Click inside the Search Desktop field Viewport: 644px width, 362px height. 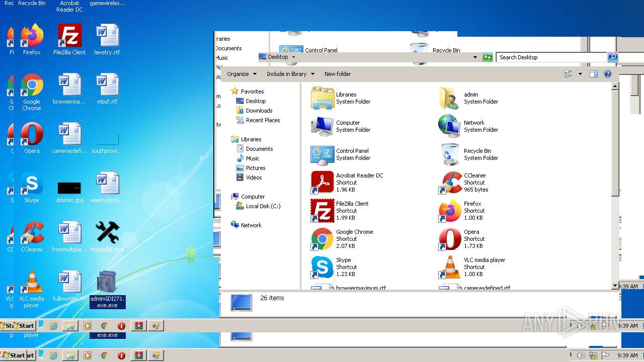[552, 57]
